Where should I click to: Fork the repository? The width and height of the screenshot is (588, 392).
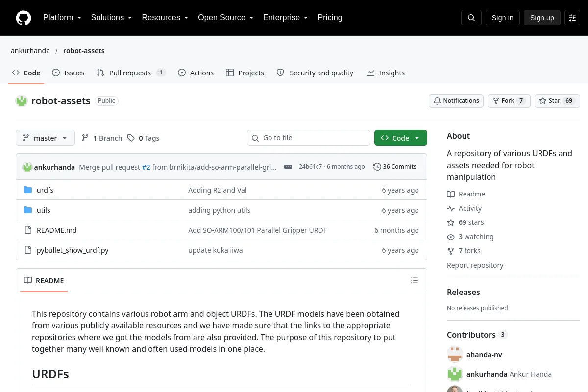[x=509, y=101]
